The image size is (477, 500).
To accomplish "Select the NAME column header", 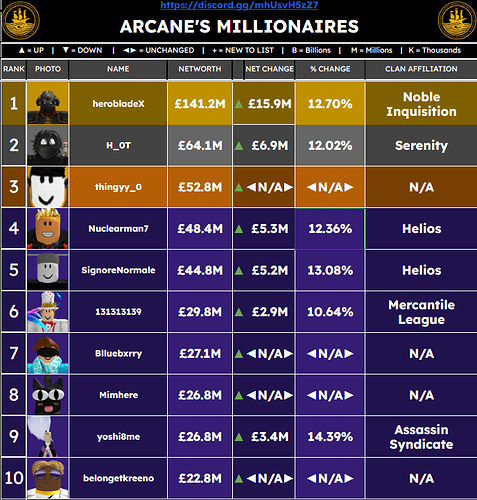I will 118,69.
